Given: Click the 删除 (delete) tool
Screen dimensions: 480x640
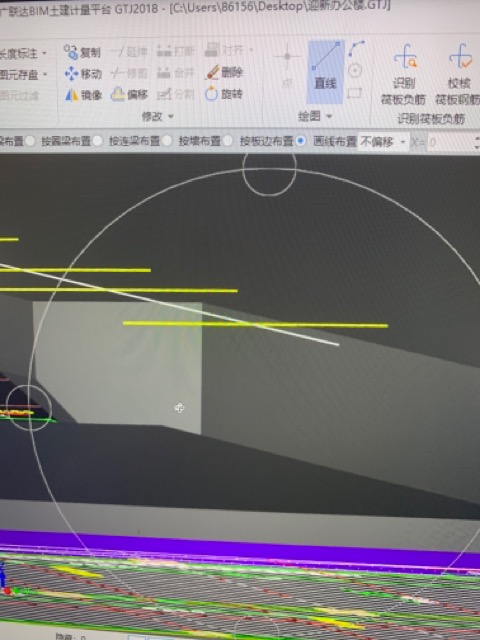Looking at the screenshot, I should click(224, 73).
